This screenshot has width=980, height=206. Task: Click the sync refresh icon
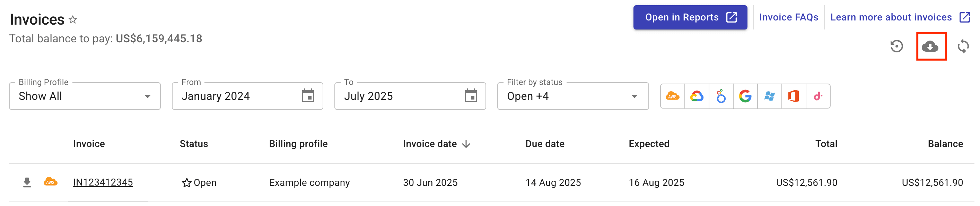tap(964, 46)
